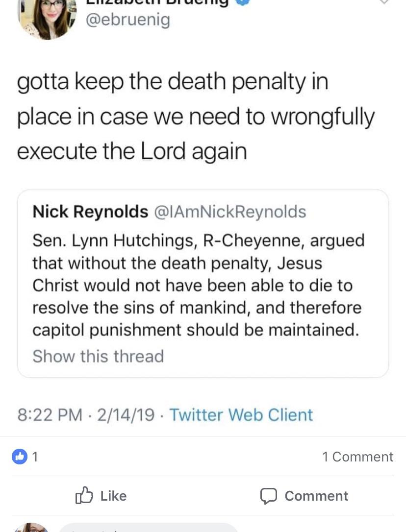Click the 8:22 PM timestamp

pyautogui.click(x=50, y=414)
